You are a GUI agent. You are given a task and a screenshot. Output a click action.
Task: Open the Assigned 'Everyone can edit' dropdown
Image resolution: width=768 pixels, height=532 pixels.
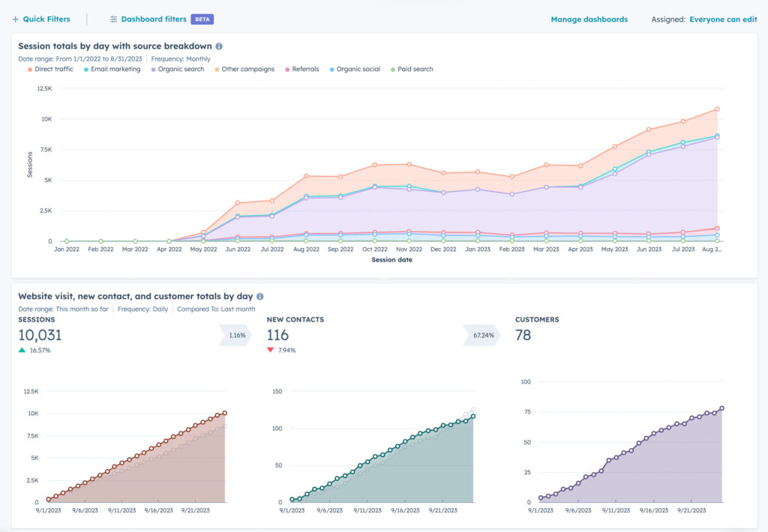pos(723,19)
